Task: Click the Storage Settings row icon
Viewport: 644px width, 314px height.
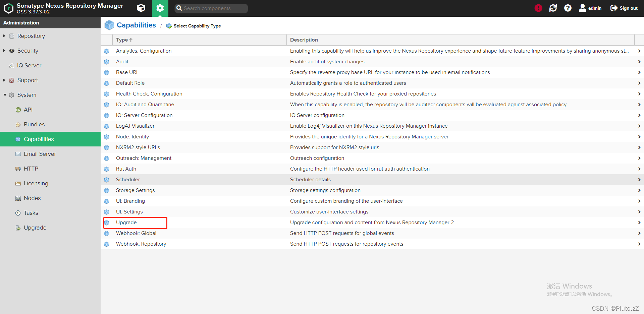Action: (x=107, y=190)
